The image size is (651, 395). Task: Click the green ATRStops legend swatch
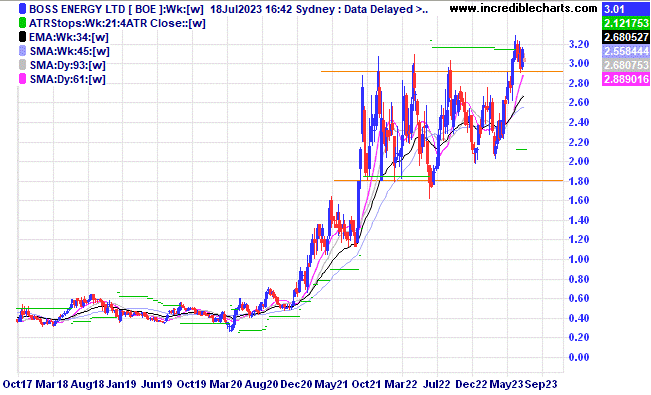pos(22,23)
